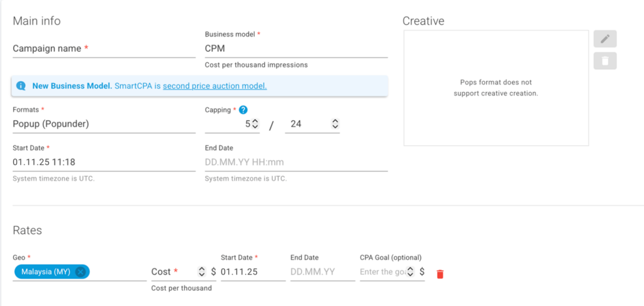Click the pencil edit icon beside Creative
Viewport: 644px width, 306px height.
605,39
